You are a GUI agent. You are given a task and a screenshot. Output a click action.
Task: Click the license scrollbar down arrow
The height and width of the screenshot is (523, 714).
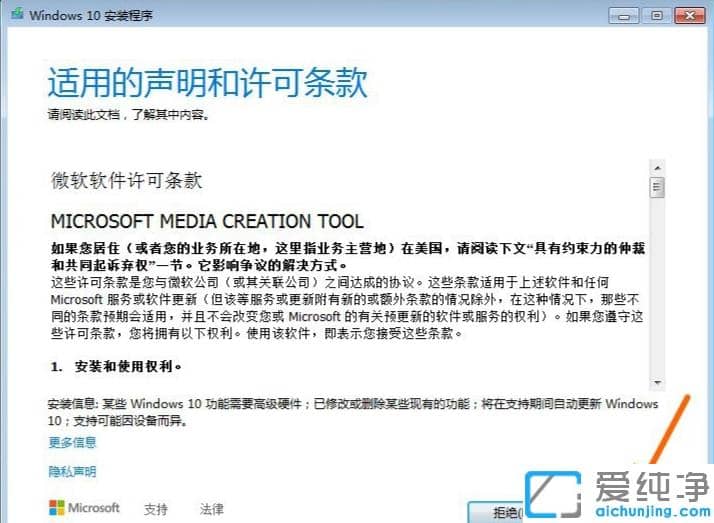click(657, 383)
